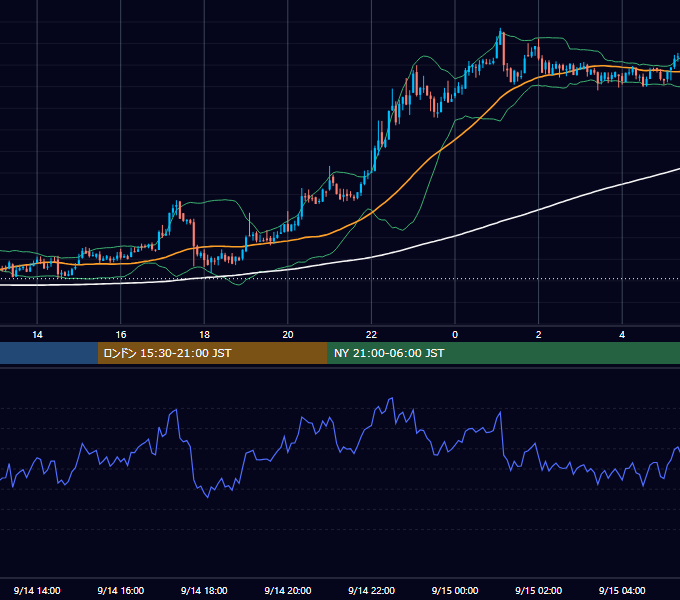Click hour label 18 on price chart axis

(x=204, y=335)
